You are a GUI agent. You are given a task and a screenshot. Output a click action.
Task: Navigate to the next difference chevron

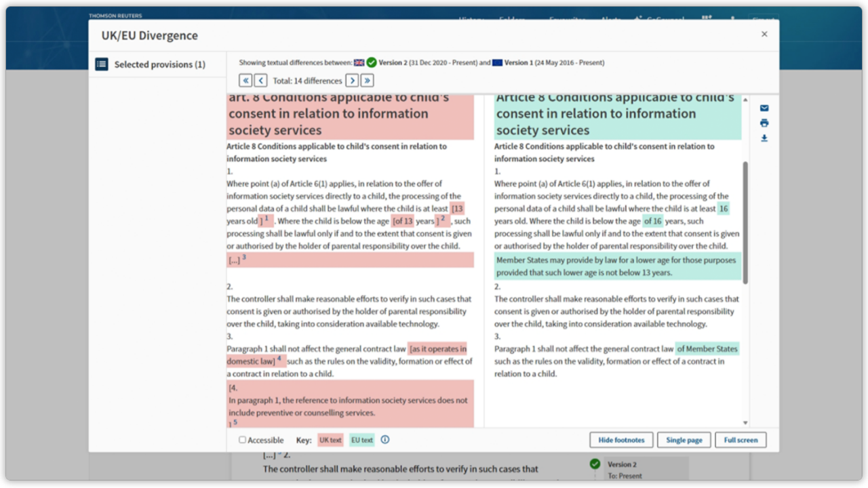352,80
